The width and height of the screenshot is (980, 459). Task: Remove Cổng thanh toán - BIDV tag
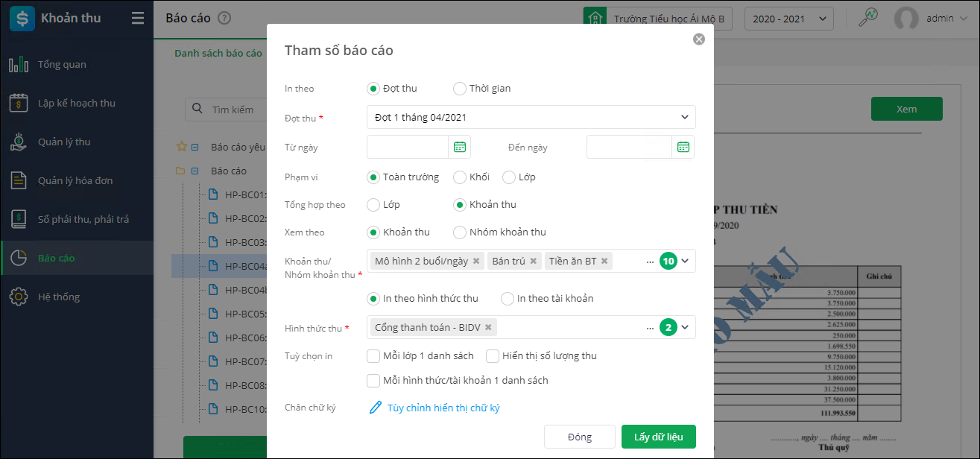point(488,327)
